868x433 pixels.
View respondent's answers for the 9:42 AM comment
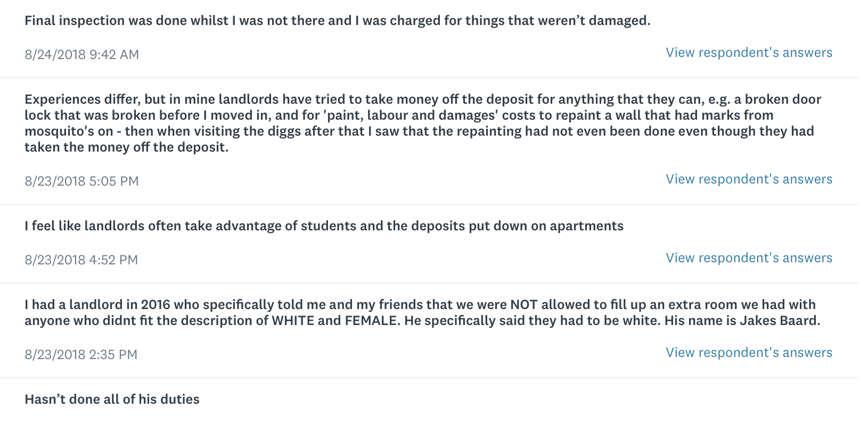tap(749, 53)
